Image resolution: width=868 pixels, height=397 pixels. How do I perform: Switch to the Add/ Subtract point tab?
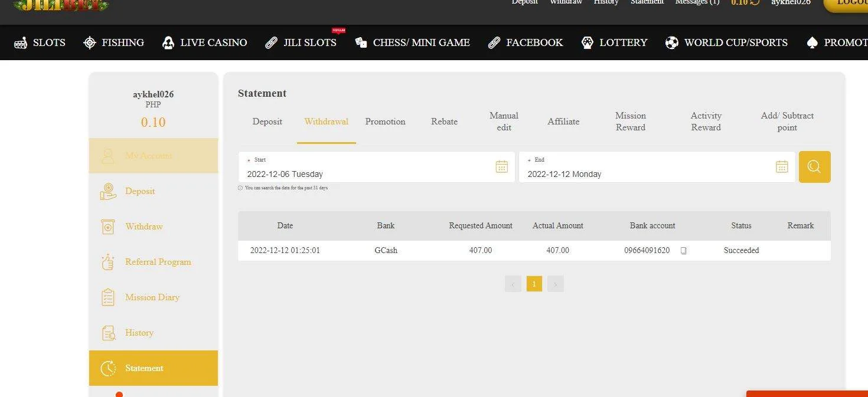(787, 122)
